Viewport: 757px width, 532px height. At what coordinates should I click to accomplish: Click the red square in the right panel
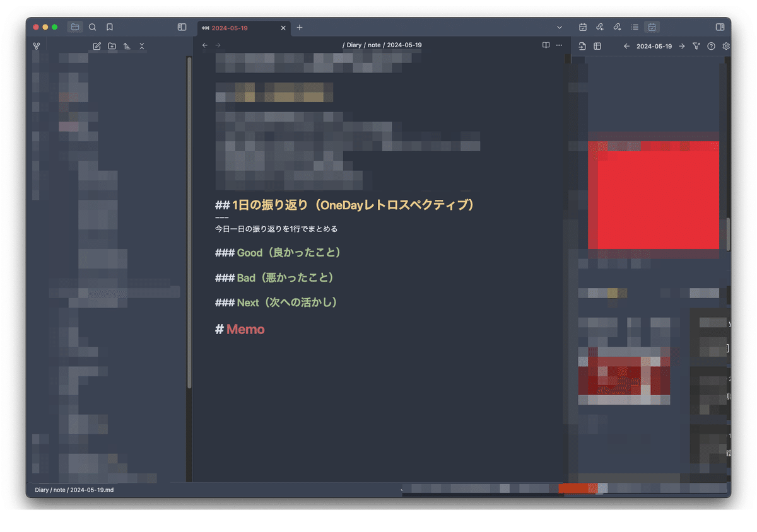click(653, 195)
